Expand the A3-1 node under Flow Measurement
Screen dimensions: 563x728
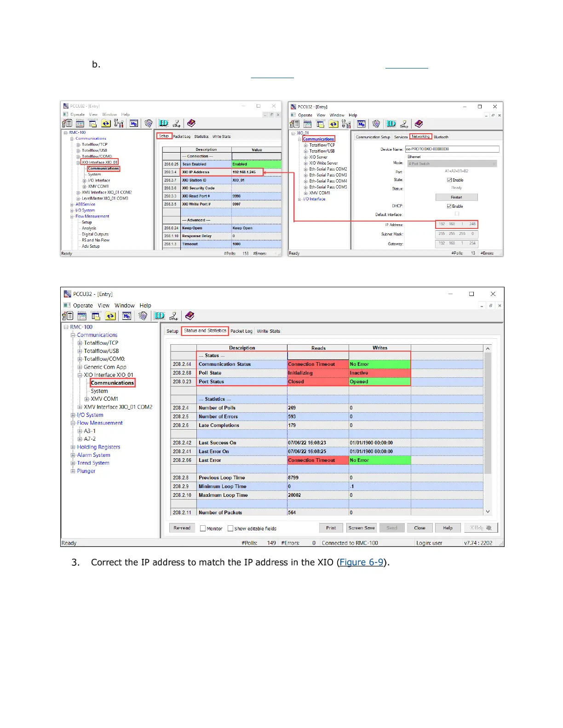point(80,431)
